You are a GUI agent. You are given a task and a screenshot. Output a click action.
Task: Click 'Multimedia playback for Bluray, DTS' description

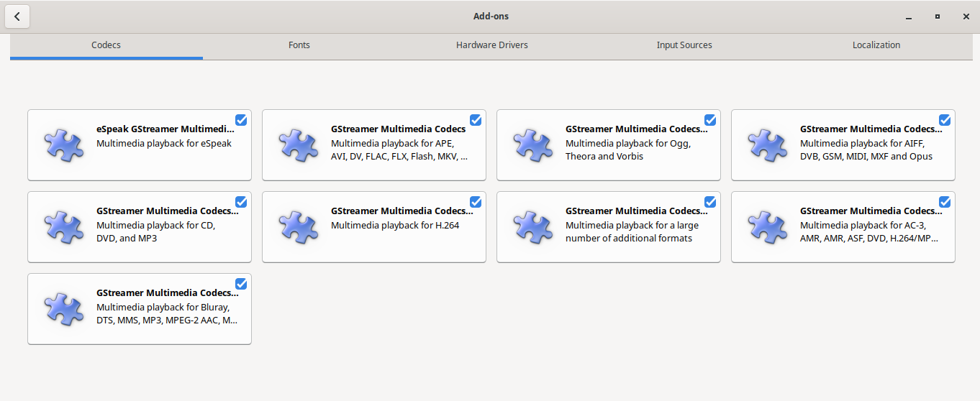[x=167, y=313]
